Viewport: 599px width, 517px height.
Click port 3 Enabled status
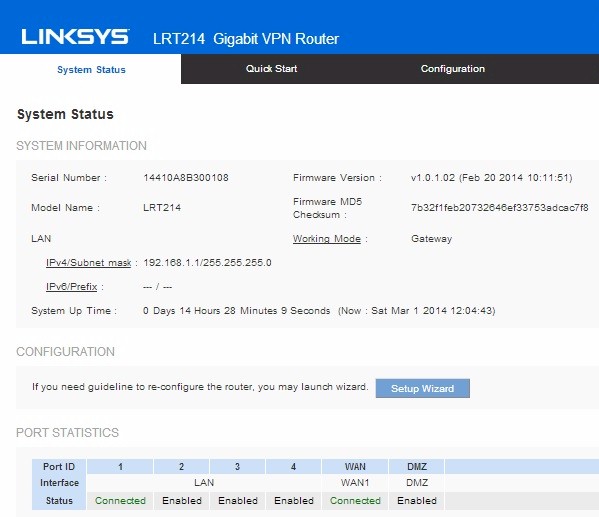tap(237, 501)
